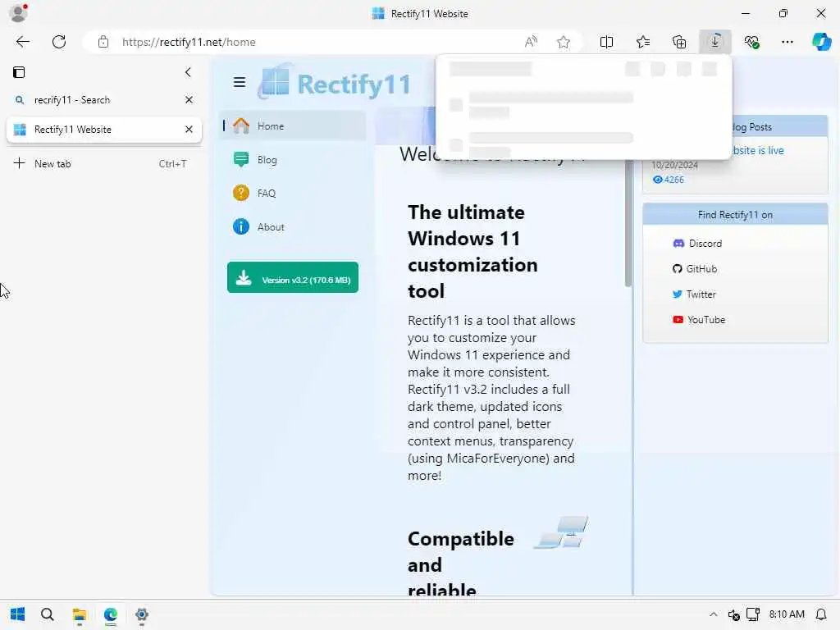Open network status tray icon
Image resolution: width=840 pixels, height=630 pixels.
[x=753, y=614]
